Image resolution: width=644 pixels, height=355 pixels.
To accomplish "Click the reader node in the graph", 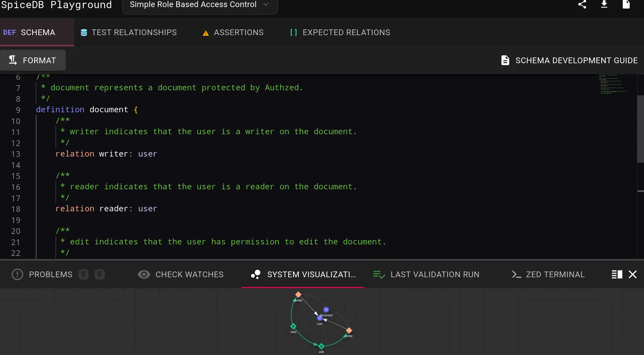I will tap(298, 294).
